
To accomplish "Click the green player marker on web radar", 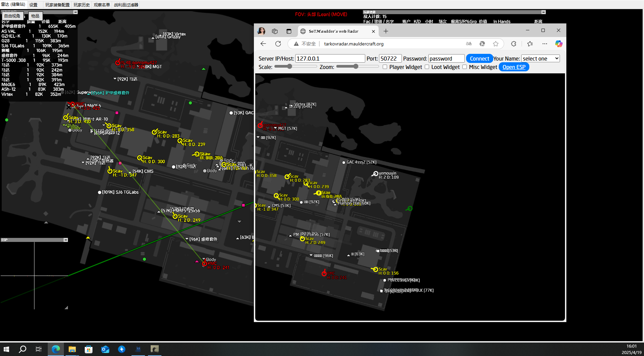I will tap(409, 209).
